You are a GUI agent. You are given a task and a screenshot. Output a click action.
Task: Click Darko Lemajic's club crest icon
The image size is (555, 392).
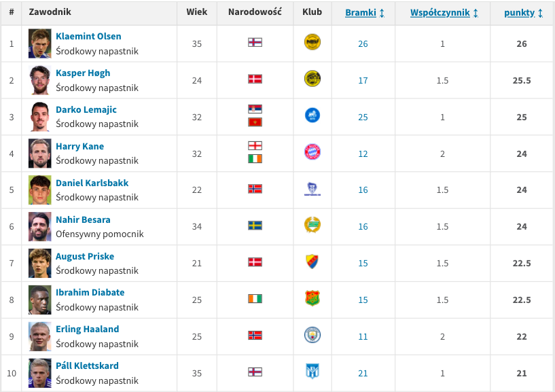point(312,115)
